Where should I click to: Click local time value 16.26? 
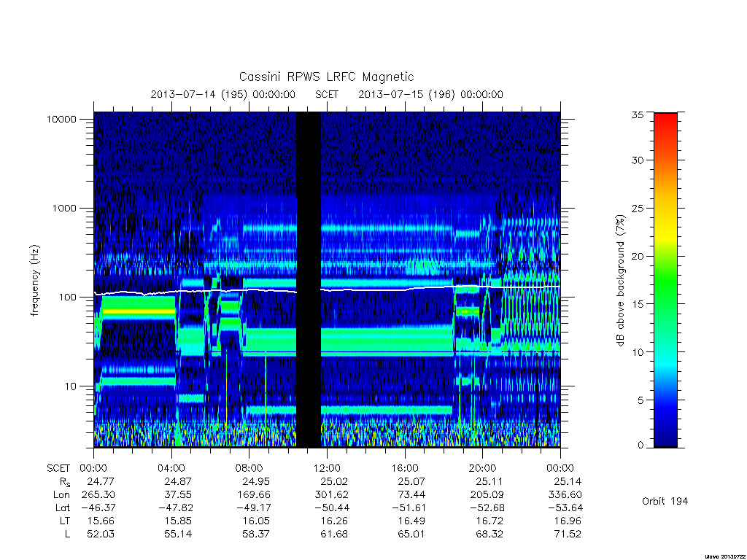point(334,521)
